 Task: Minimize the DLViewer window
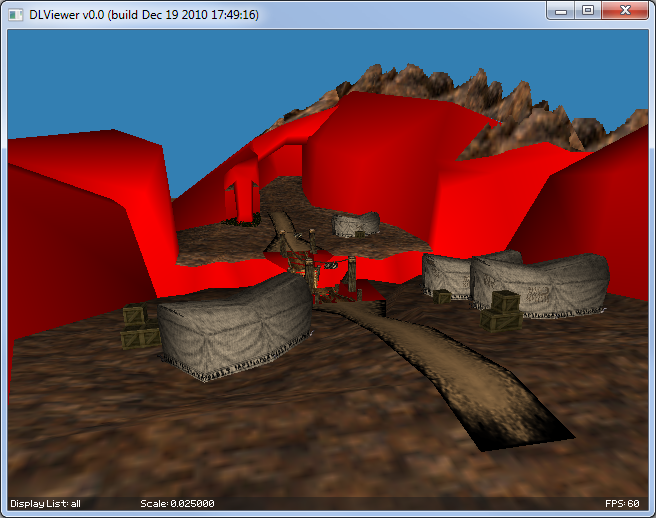point(562,10)
